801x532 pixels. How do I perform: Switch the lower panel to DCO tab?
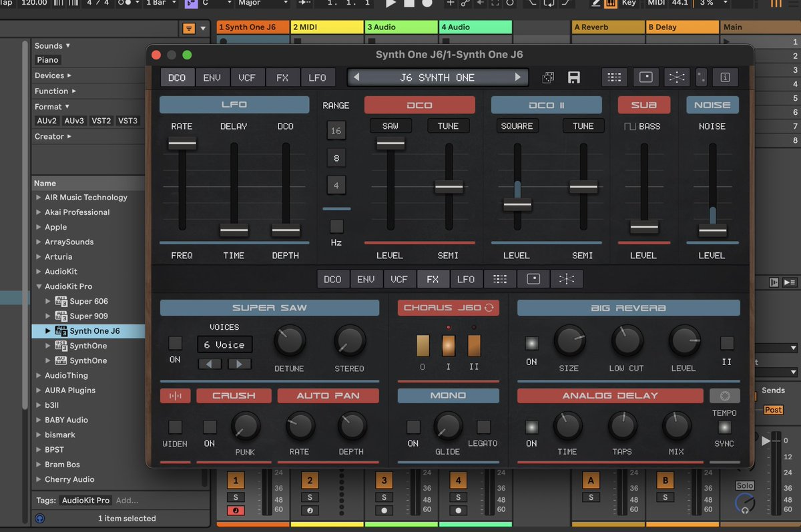[x=332, y=279]
